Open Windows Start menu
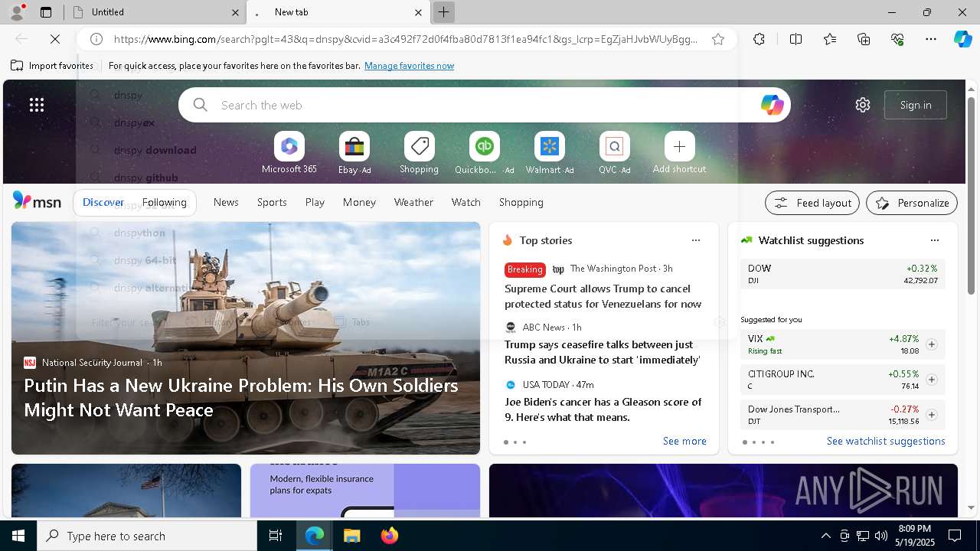 pos(18,536)
